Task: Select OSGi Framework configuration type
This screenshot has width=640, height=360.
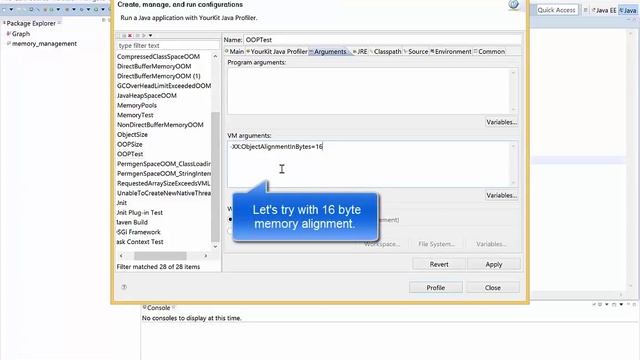Action: (139, 232)
